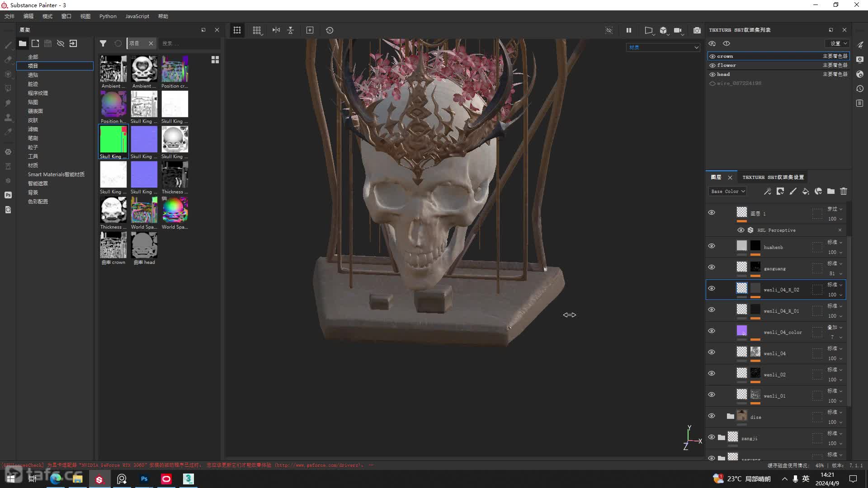This screenshot has width=868, height=488.
Task: Pause the engine computation
Action: pyautogui.click(x=628, y=30)
